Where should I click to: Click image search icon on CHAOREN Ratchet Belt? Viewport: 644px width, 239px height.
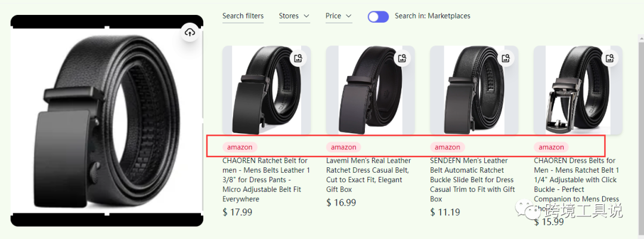point(298,59)
